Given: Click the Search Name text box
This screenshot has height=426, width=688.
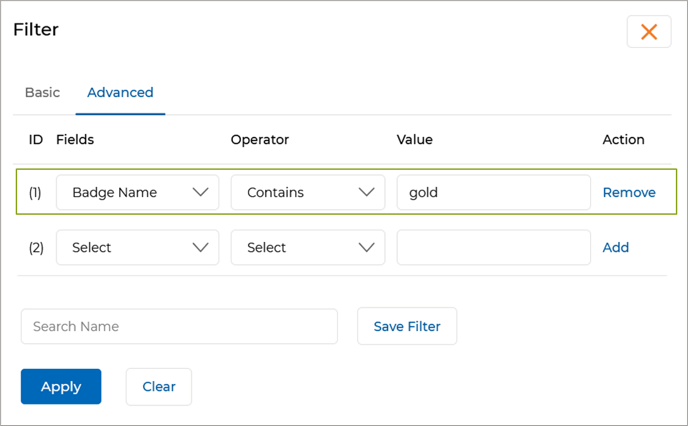Looking at the screenshot, I should point(179,326).
